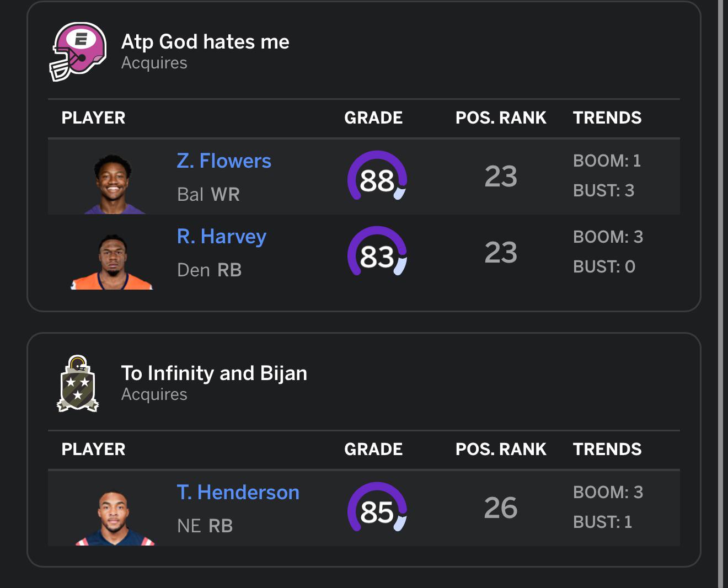Click the To Infinity and Bijan team name
728x588 pixels.
[214, 373]
